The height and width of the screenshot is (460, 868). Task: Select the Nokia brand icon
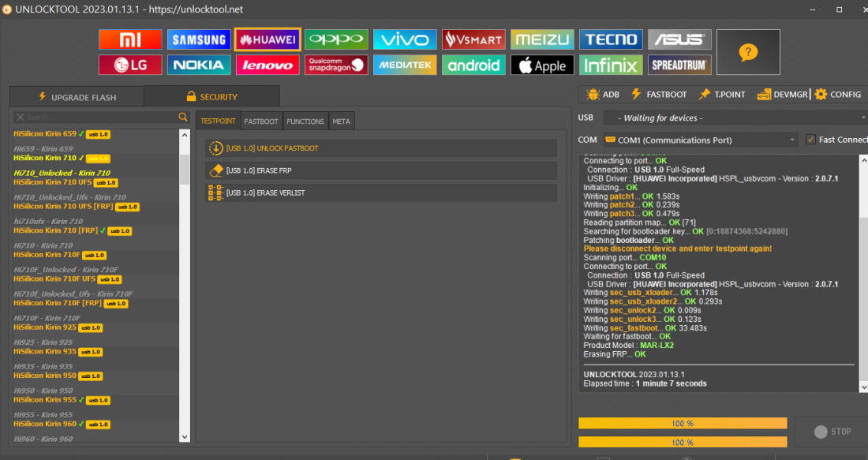(199, 65)
